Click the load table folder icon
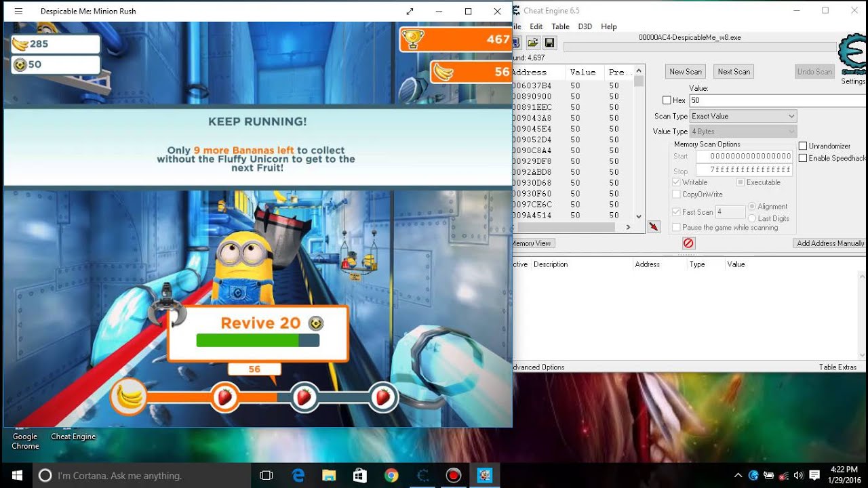This screenshot has width=868, height=488. (x=533, y=43)
